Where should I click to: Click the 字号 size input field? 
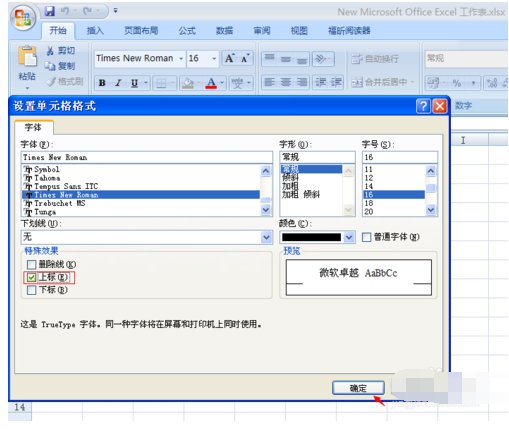pos(400,157)
